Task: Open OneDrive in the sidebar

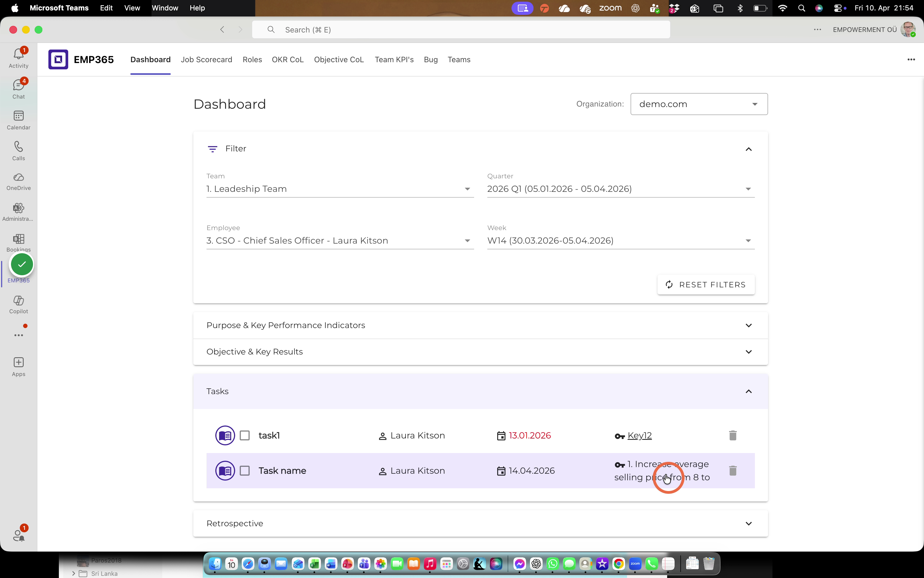Action: (x=18, y=182)
